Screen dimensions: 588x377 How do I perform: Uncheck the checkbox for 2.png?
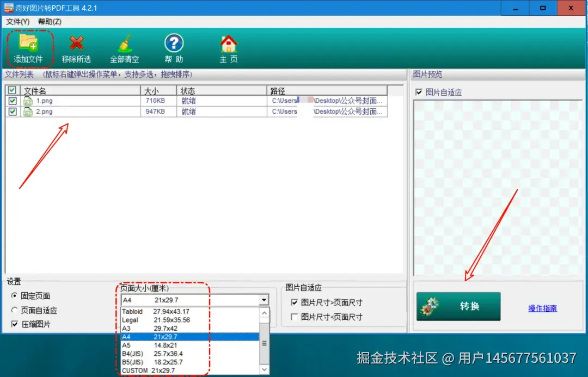(13, 112)
